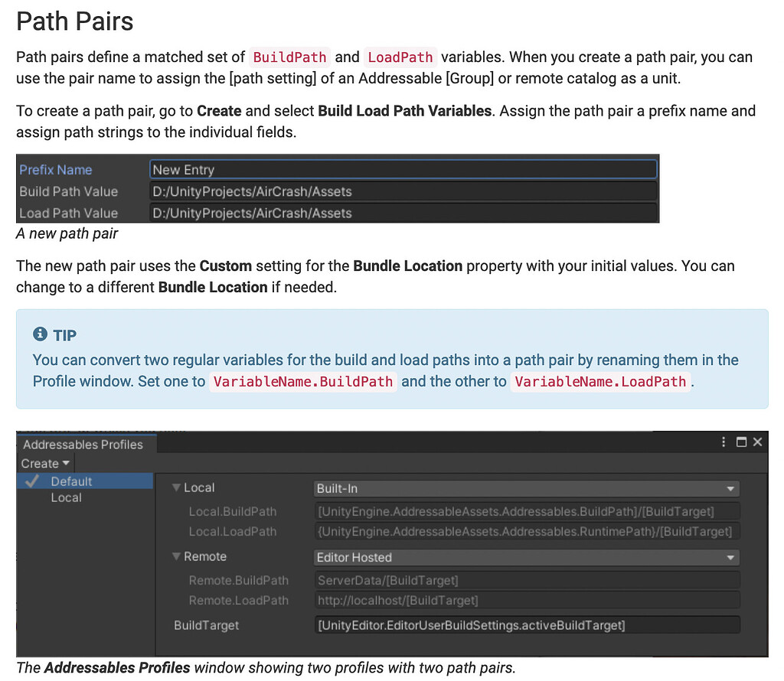Click the checkmark icon beside the Default profile
This screenshot has height=681, width=784.
coord(31,481)
